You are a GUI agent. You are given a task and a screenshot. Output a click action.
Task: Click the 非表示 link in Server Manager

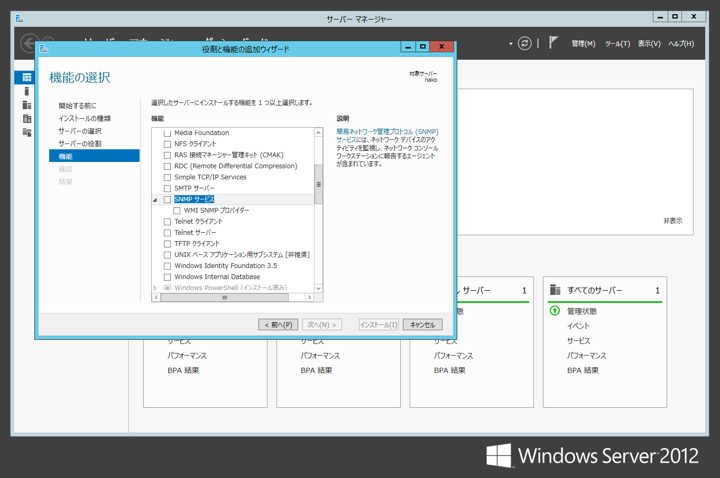point(673,221)
